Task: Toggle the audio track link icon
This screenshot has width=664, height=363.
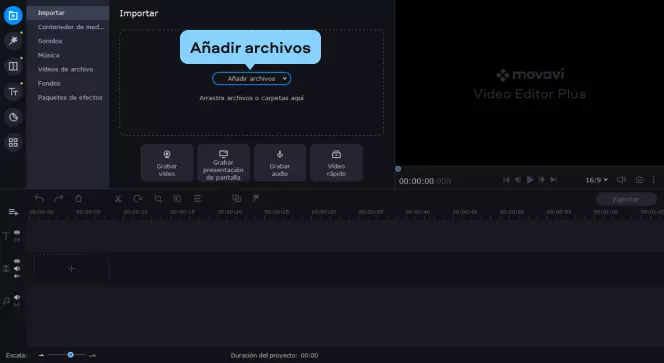Action: tap(17, 305)
